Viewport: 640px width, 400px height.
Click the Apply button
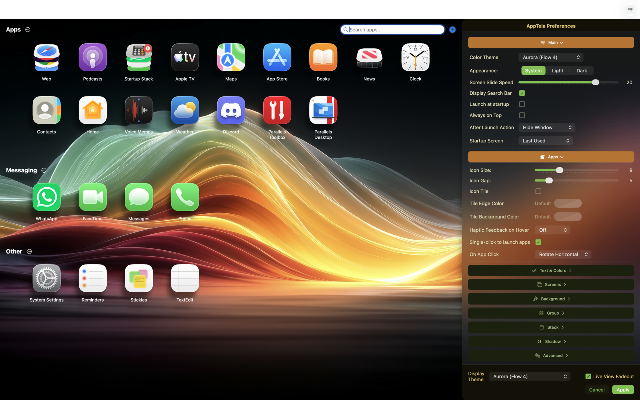(622, 389)
